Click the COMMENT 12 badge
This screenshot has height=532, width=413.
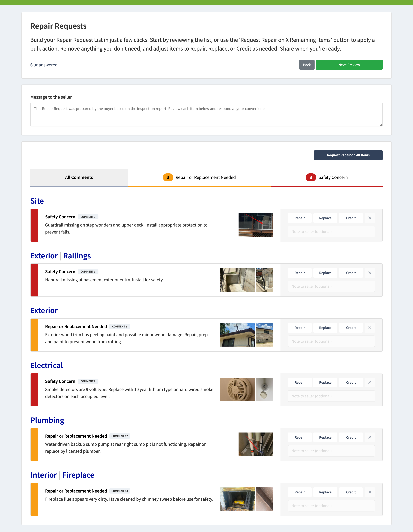point(120,436)
